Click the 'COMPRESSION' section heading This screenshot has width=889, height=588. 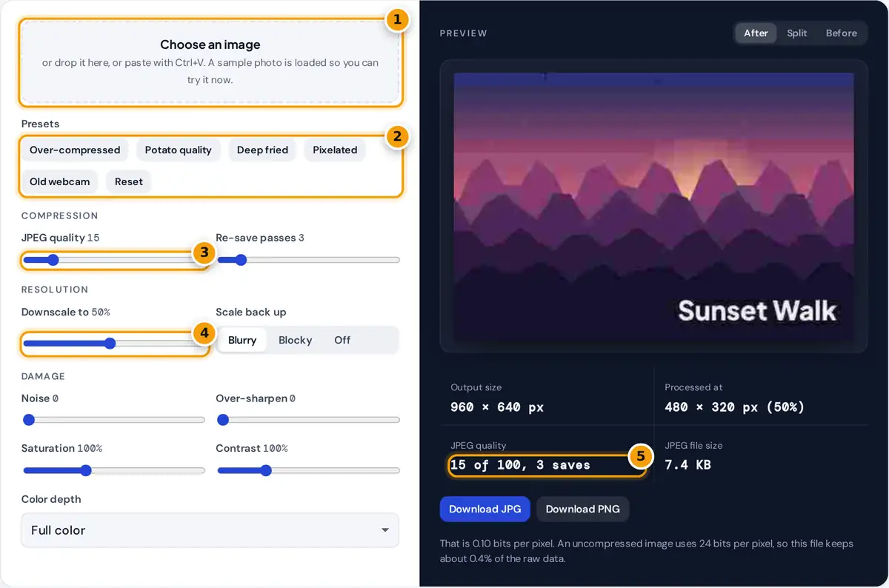(59, 216)
